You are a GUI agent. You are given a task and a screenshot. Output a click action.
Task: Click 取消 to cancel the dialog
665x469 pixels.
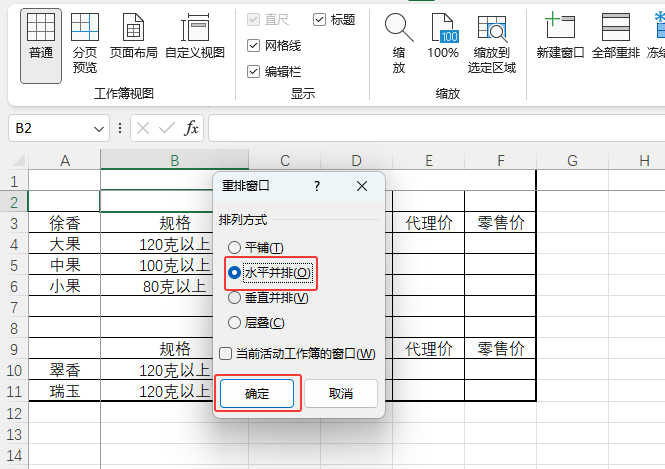(x=341, y=394)
